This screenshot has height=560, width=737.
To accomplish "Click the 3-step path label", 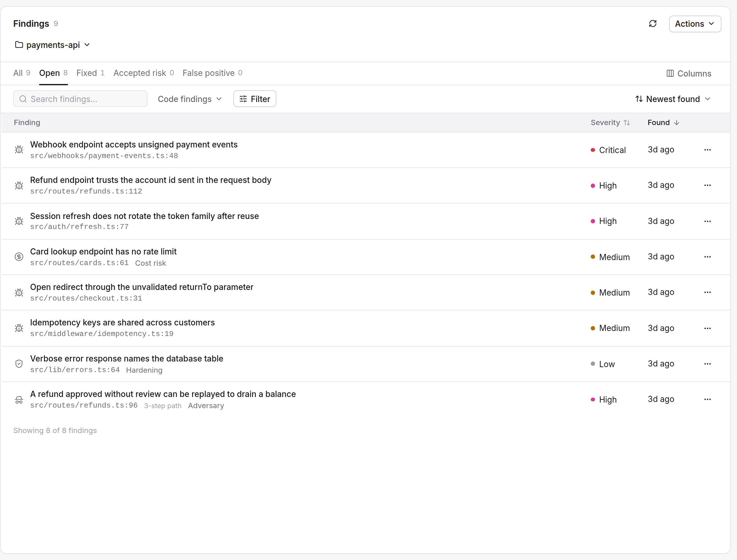I will [x=163, y=406].
